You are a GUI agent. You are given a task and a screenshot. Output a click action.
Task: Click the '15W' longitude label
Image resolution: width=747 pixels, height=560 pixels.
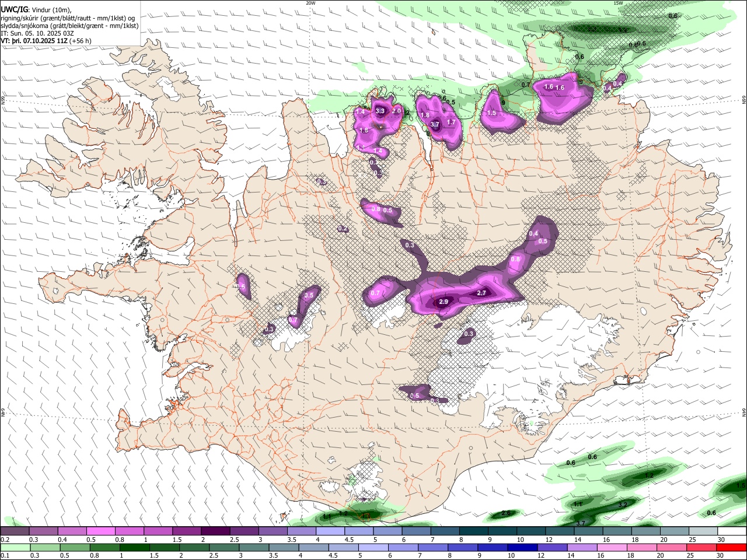tap(618, 3)
